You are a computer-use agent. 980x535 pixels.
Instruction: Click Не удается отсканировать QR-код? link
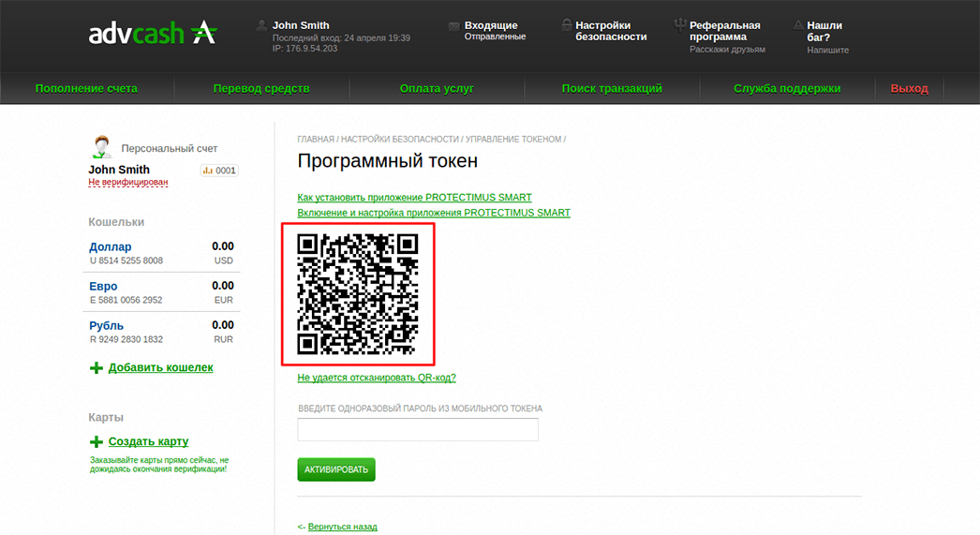click(377, 378)
